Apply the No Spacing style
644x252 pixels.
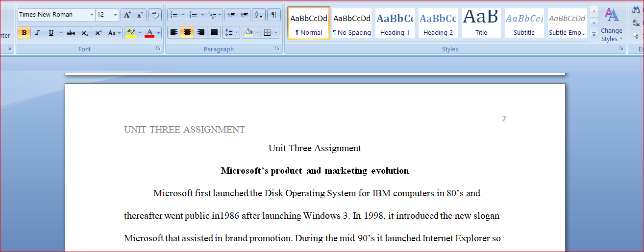pyautogui.click(x=352, y=23)
